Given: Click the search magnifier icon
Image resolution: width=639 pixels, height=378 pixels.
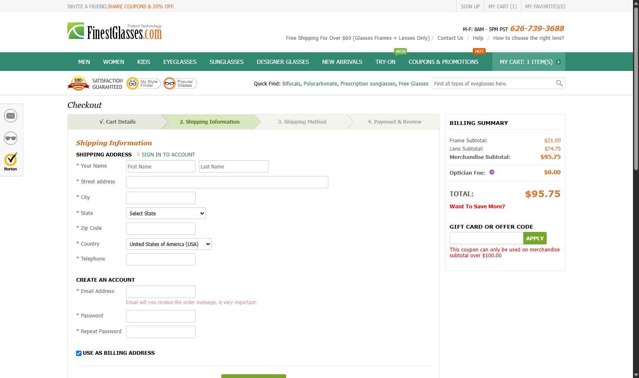Looking at the screenshot, I should tap(559, 84).
